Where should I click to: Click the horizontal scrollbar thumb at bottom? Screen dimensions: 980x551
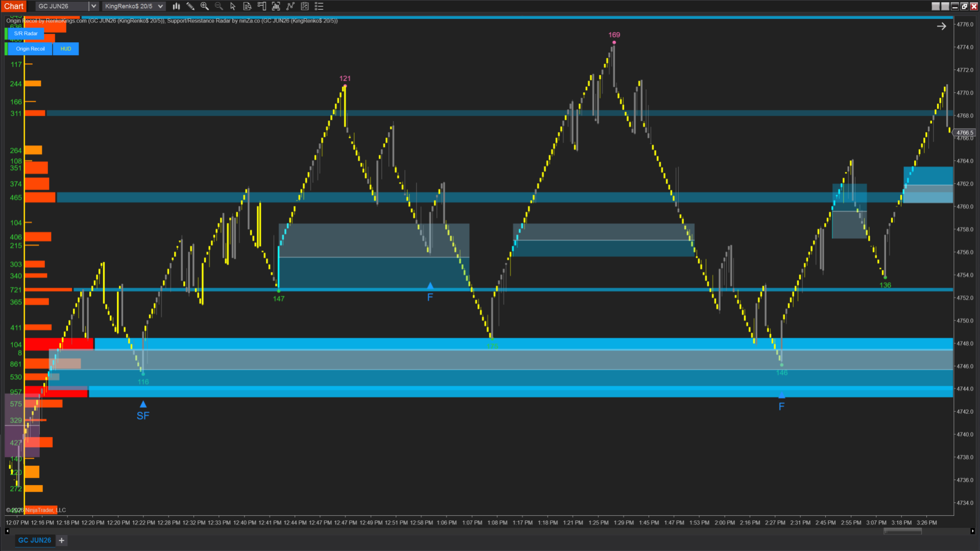point(902,531)
